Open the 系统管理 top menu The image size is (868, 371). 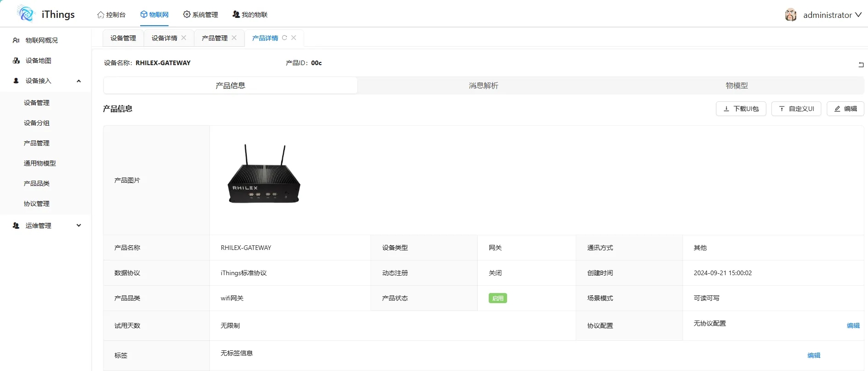[200, 15]
